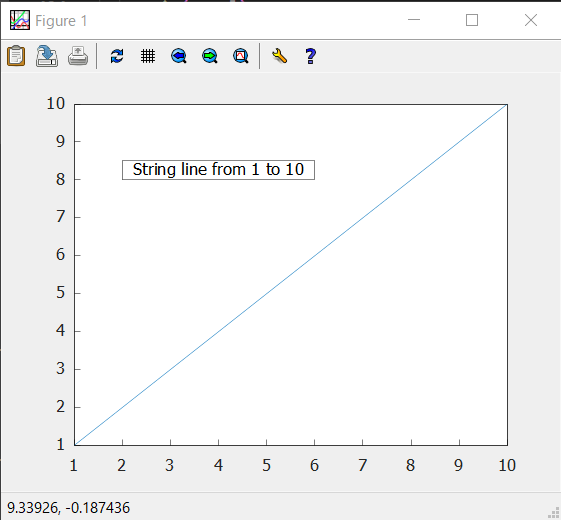Copy the plot to clipboard
The image size is (561, 520).
(16, 56)
